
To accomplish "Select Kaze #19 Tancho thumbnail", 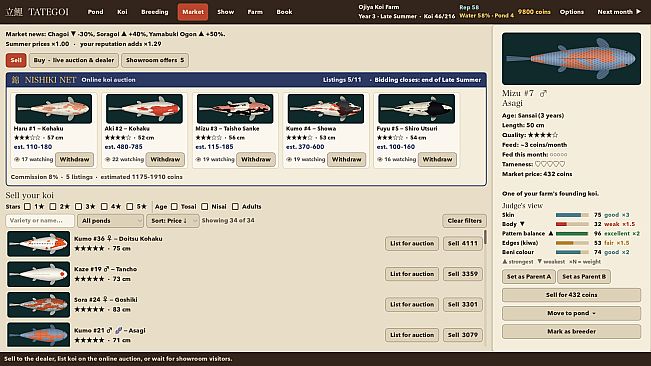I will click(39, 274).
